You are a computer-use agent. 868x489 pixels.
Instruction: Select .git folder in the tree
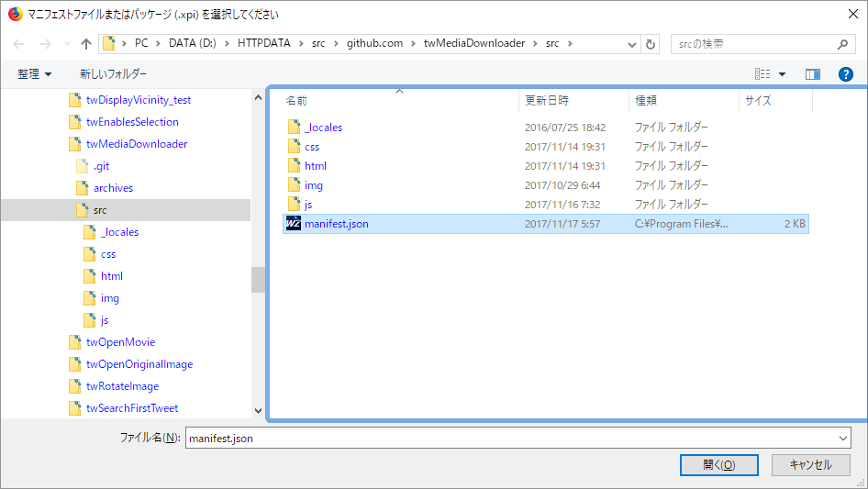[101, 166]
